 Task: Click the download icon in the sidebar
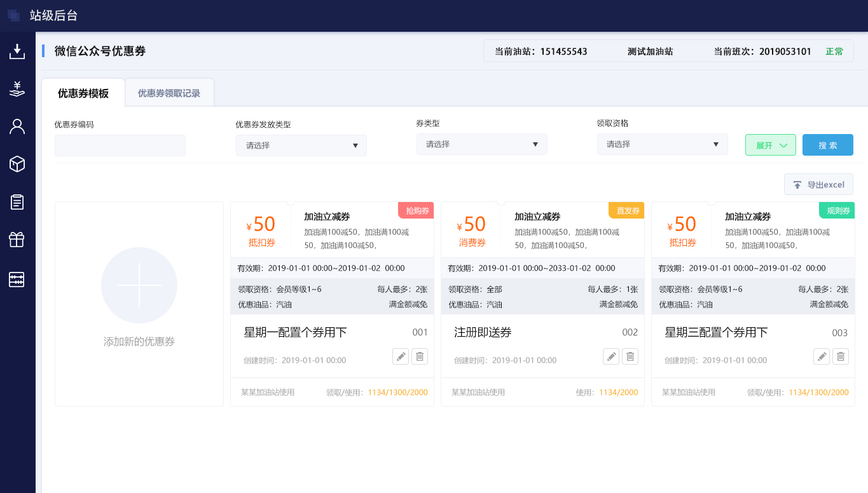click(17, 51)
